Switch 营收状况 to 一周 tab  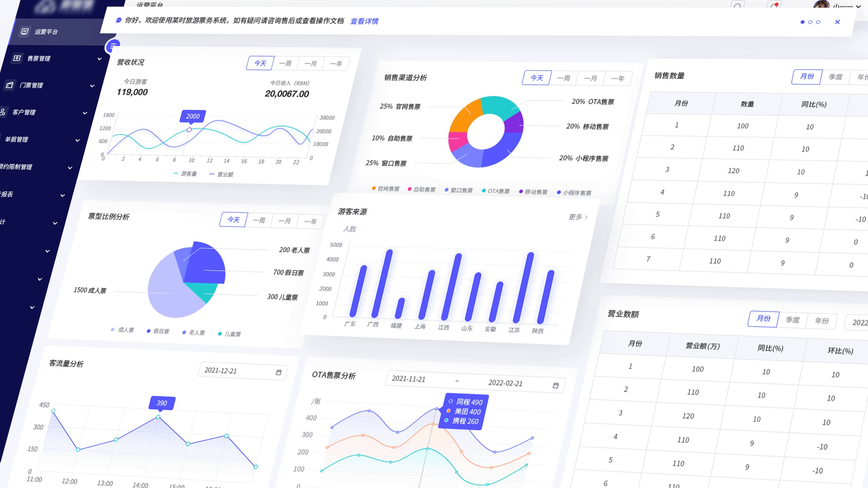[x=285, y=63]
